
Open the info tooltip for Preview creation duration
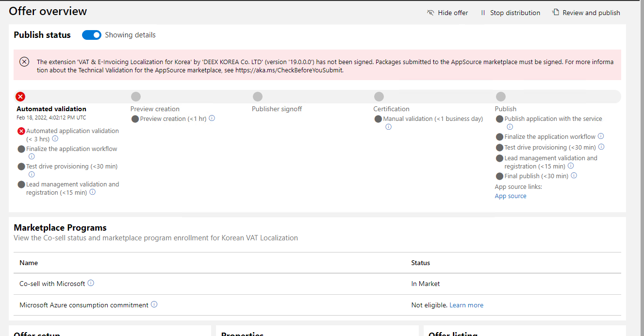tap(212, 118)
